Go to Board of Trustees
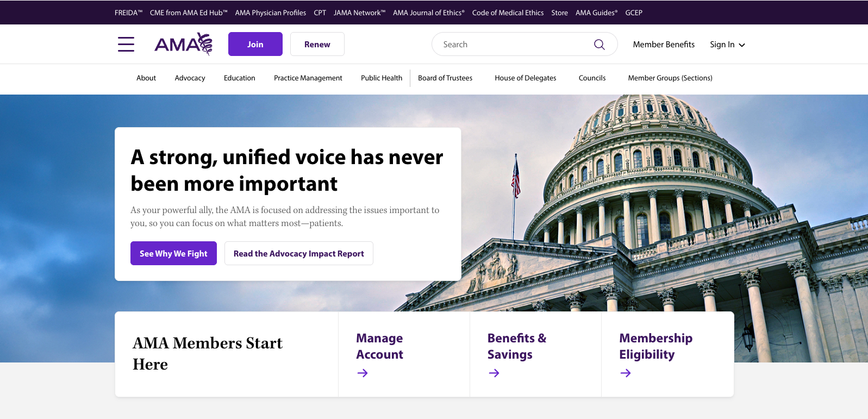Screen dimensions: 868x419 click(x=445, y=78)
